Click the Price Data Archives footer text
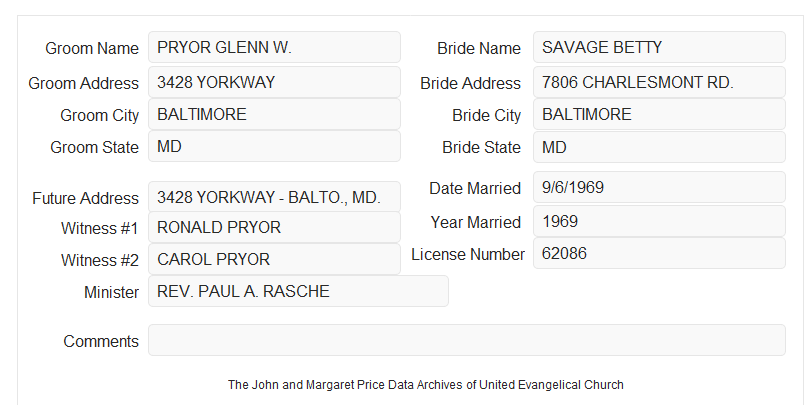 point(426,385)
